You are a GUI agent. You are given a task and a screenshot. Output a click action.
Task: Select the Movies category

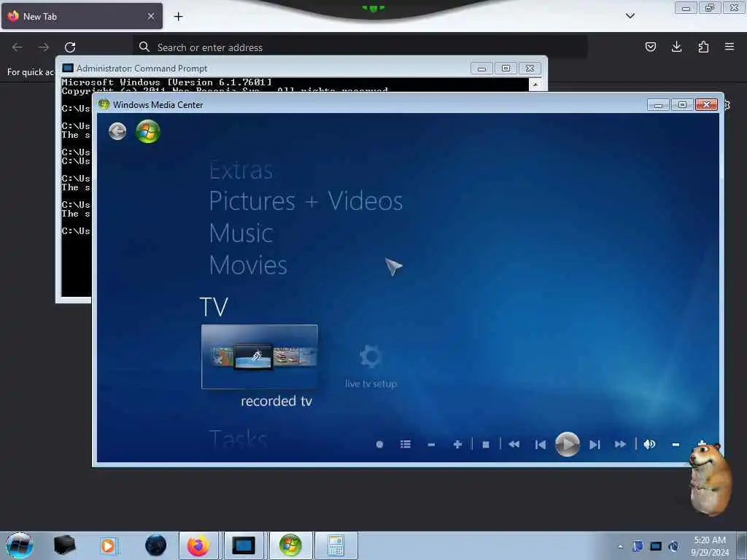(x=248, y=265)
